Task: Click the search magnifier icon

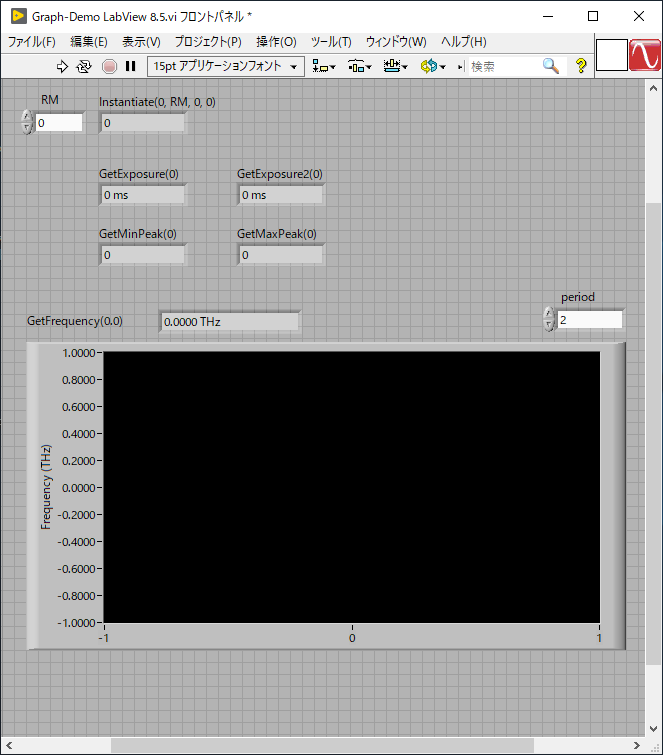Action: point(551,66)
